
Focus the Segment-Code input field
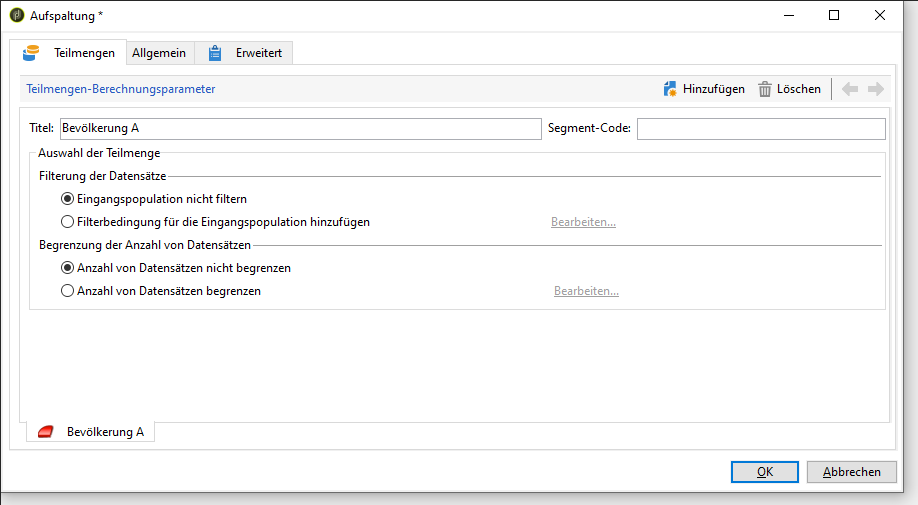click(x=760, y=129)
